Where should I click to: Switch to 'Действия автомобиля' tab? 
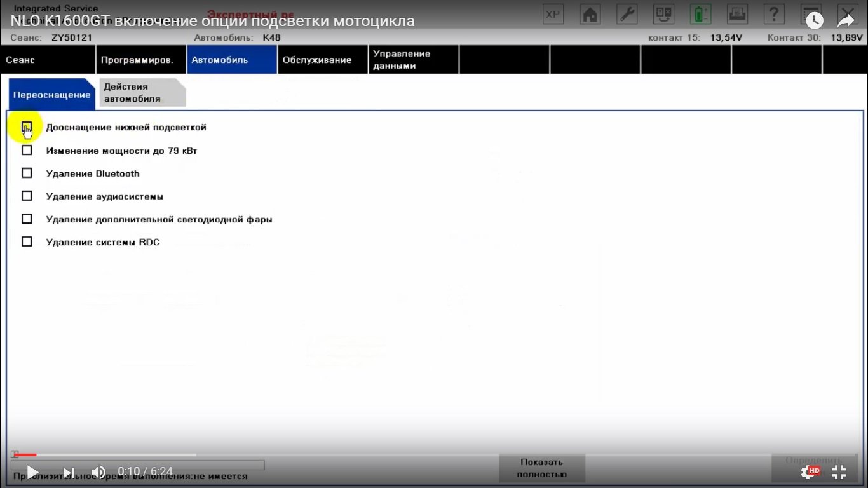[141, 93]
